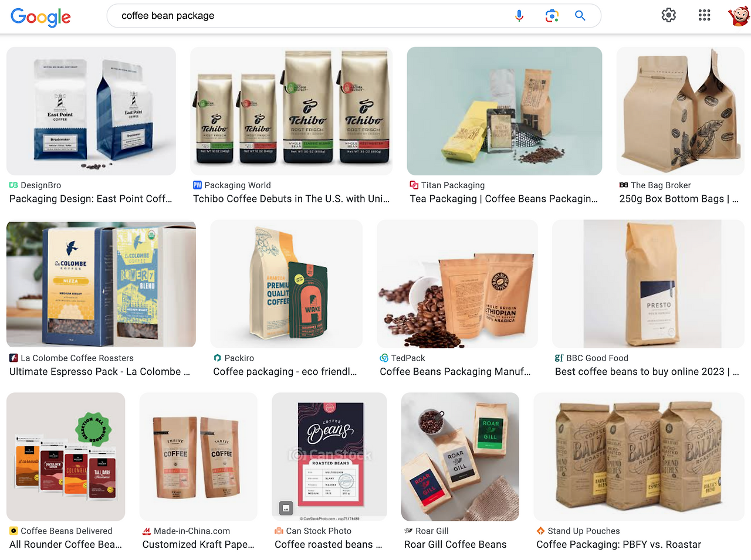Open All Rounder Coffee Beans result title
The height and width of the screenshot is (560, 751).
(66, 545)
